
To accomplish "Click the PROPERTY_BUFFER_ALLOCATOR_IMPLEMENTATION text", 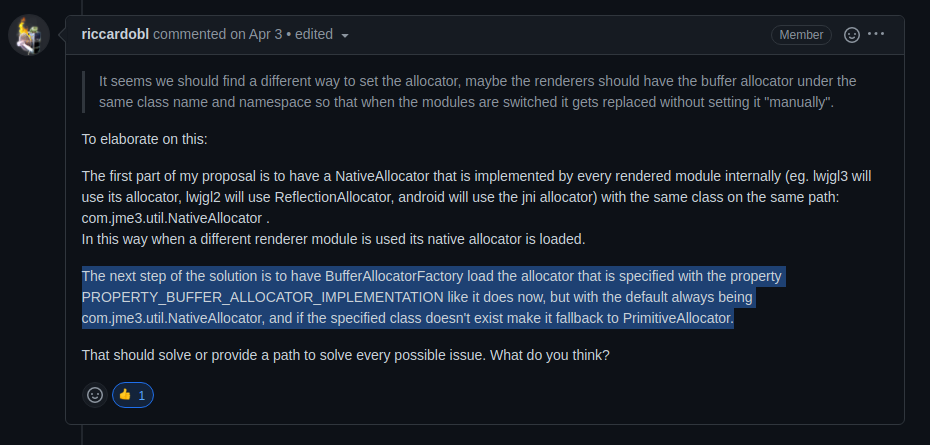I will (262, 297).
